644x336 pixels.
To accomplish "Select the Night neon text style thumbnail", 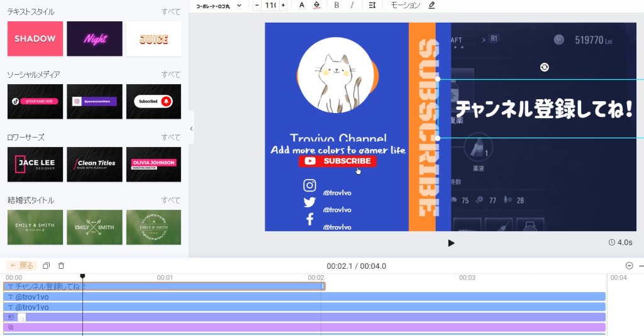I will coord(95,39).
